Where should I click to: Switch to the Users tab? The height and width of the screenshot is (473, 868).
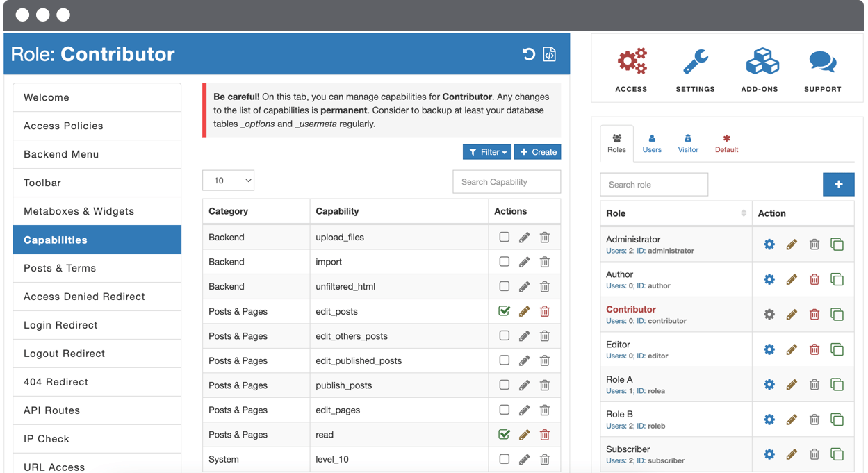pyautogui.click(x=652, y=143)
